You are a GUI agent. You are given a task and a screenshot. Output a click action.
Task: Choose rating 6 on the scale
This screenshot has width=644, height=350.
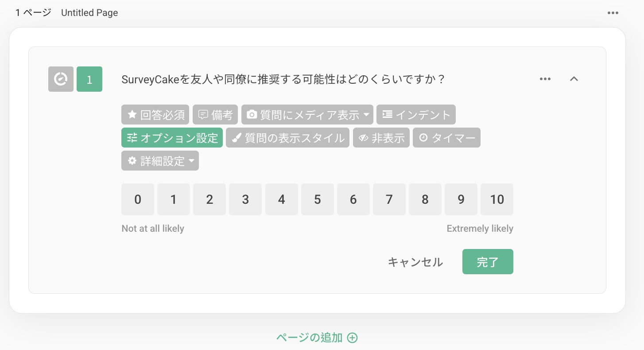click(x=353, y=199)
